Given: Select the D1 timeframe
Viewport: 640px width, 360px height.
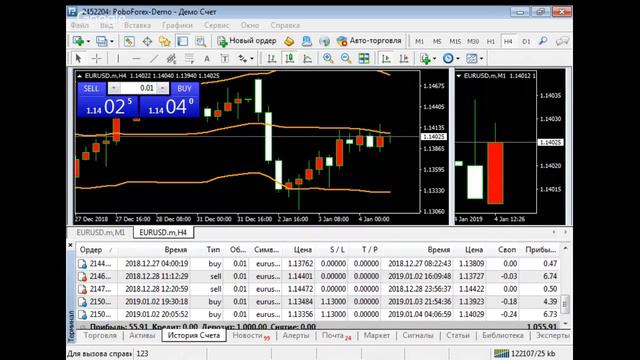Looking at the screenshot, I should click(526, 41).
